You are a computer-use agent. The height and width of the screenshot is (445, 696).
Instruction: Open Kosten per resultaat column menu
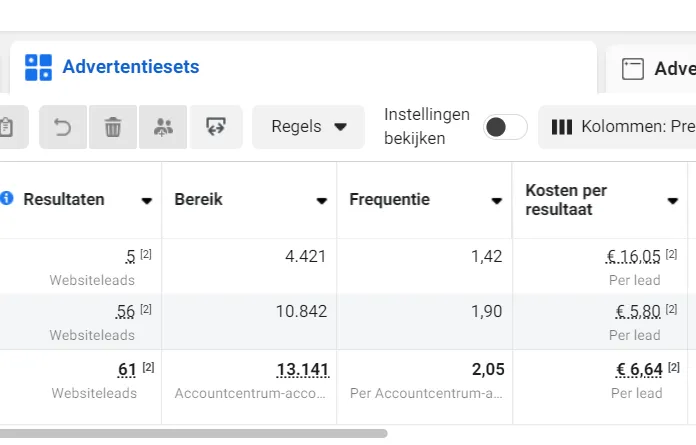tap(672, 201)
